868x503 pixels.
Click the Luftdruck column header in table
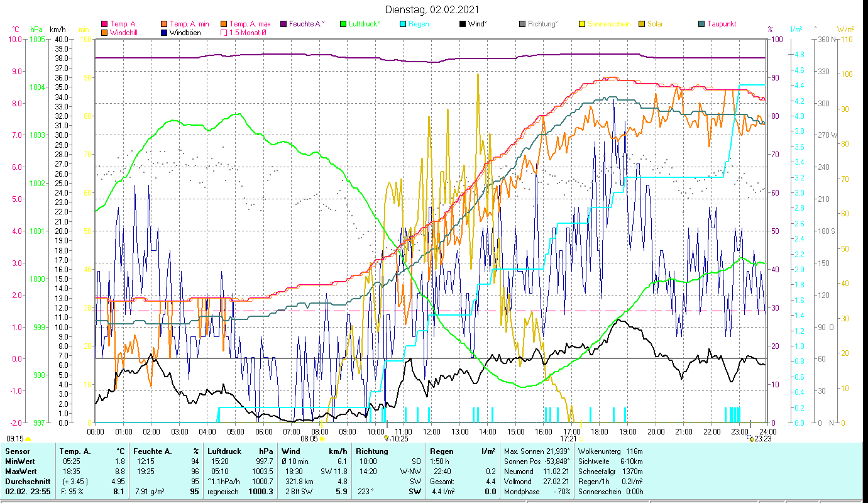coord(224,451)
